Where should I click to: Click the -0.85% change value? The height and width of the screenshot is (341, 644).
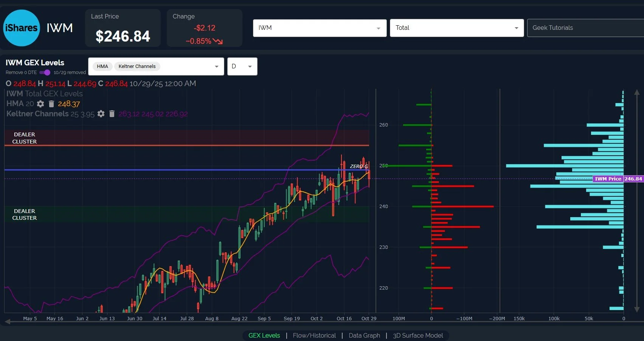click(199, 41)
